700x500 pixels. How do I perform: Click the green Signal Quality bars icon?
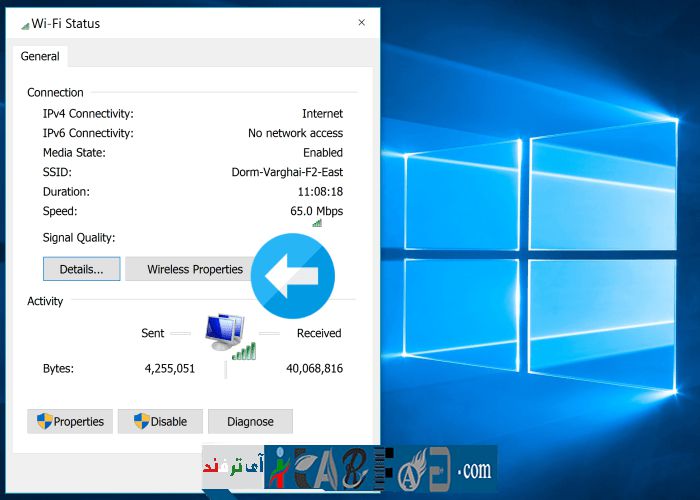point(317,223)
